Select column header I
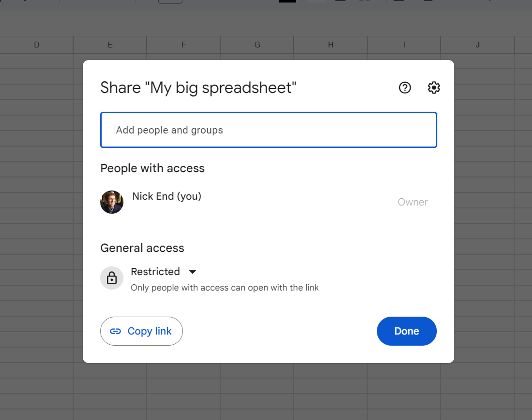The height and width of the screenshot is (420, 532). click(404, 44)
